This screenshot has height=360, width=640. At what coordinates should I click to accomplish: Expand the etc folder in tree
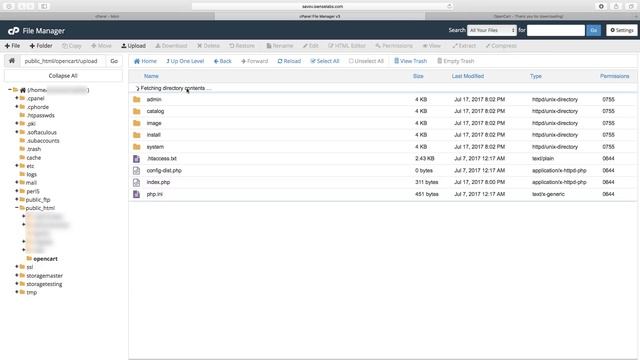click(x=17, y=166)
